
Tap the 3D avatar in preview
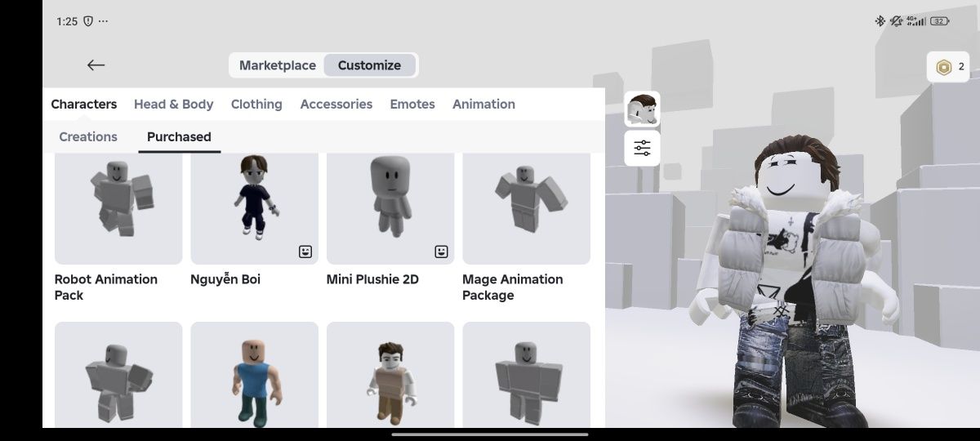click(x=792, y=282)
